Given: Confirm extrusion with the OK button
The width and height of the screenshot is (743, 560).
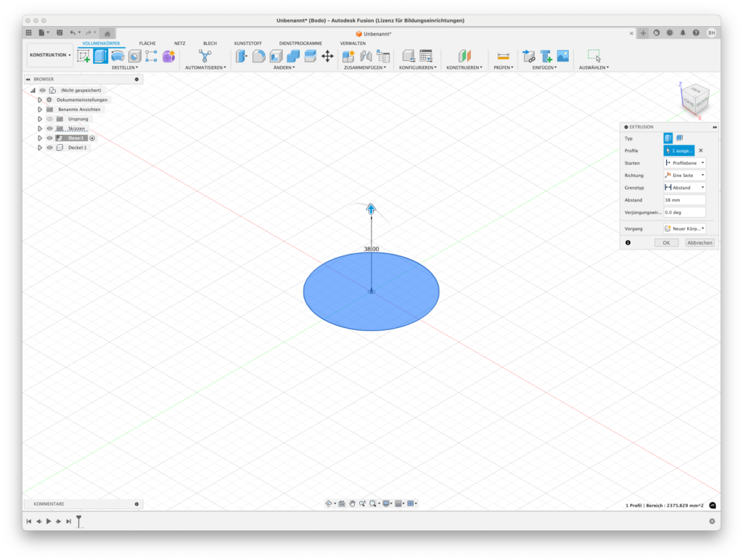Looking at the screenshot, I should (665, 243).
